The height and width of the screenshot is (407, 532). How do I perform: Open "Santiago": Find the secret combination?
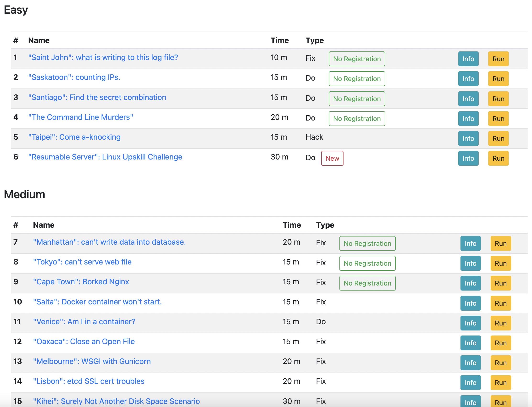coord(97,97)
